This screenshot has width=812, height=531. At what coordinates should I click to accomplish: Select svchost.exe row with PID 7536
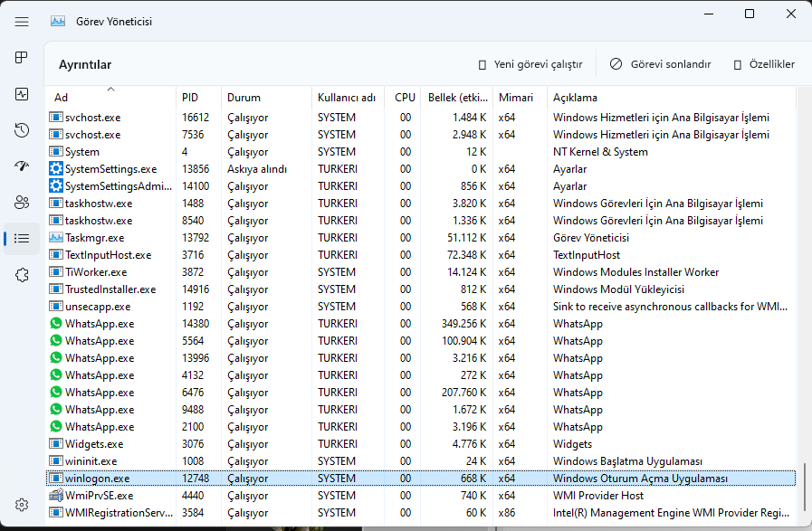coord(421,135)
